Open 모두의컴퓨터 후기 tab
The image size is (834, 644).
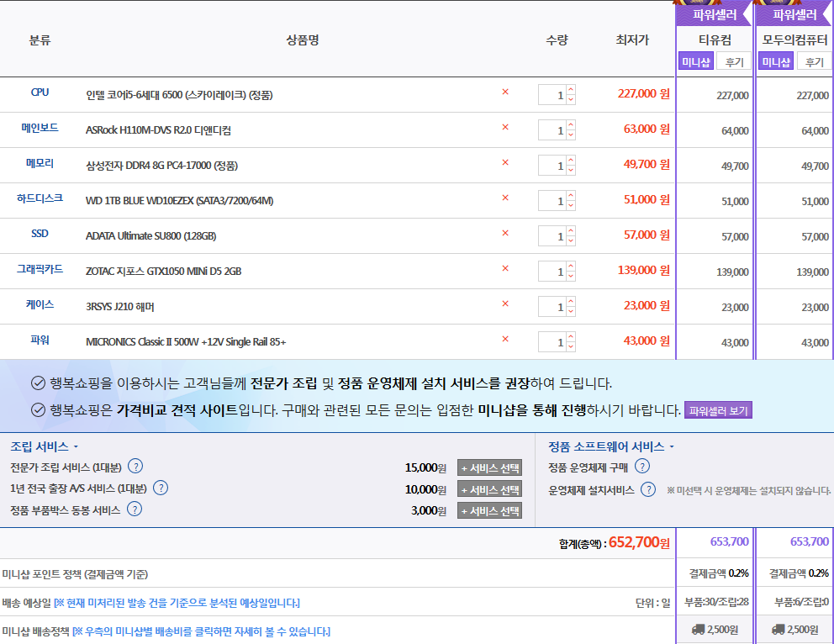pyautogui.click(x=814, y=61)
